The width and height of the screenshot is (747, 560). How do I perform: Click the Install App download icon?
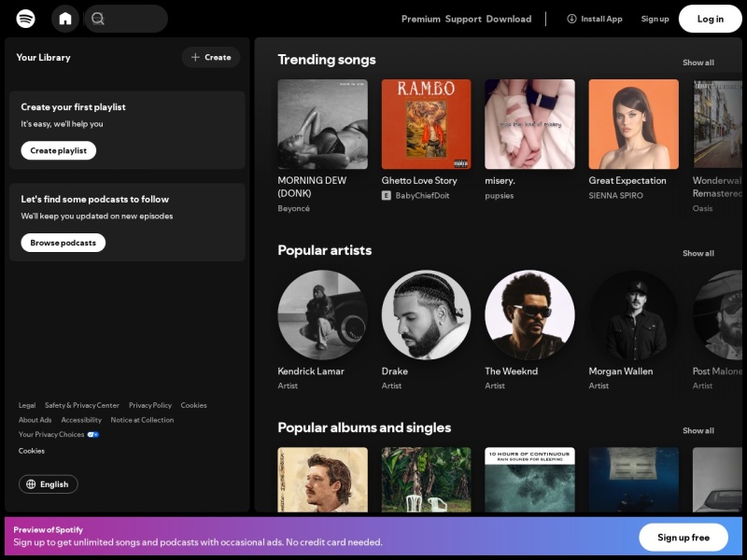[571, 19]
